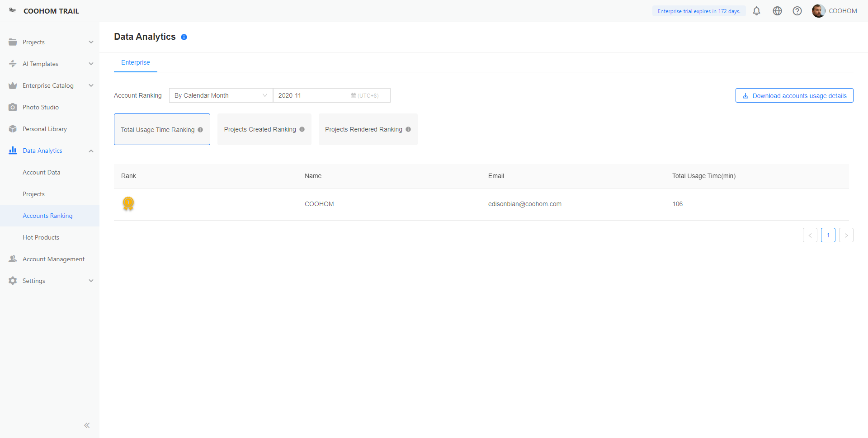Click the COOHOM user avatar

coord(818,11)
